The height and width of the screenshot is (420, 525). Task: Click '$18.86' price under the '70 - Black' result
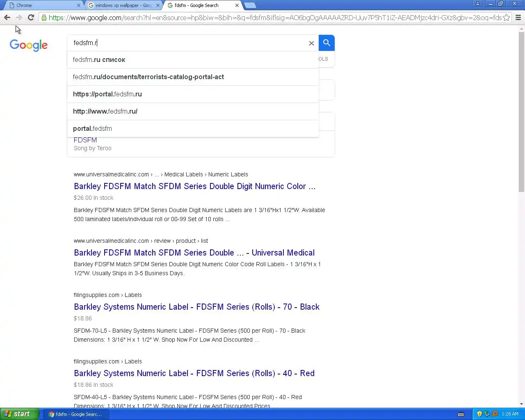(x=83, y=318)
